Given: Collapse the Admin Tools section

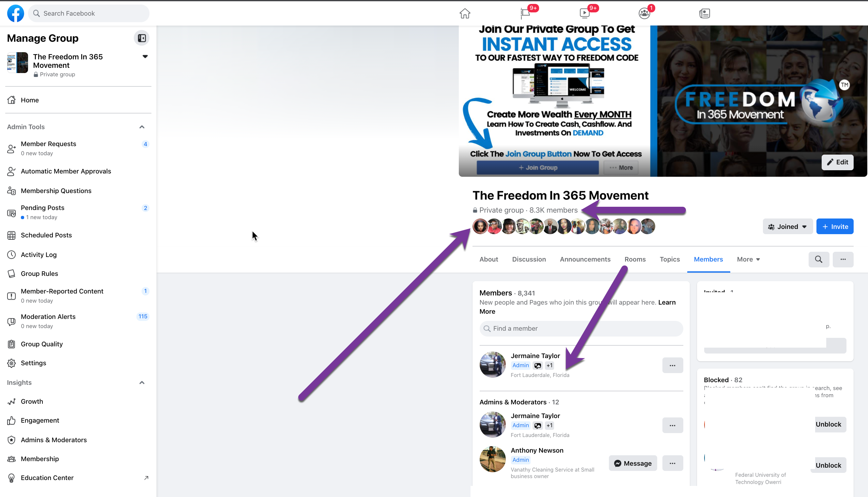Looking at the screenshot, I should (x=142, y=127).
